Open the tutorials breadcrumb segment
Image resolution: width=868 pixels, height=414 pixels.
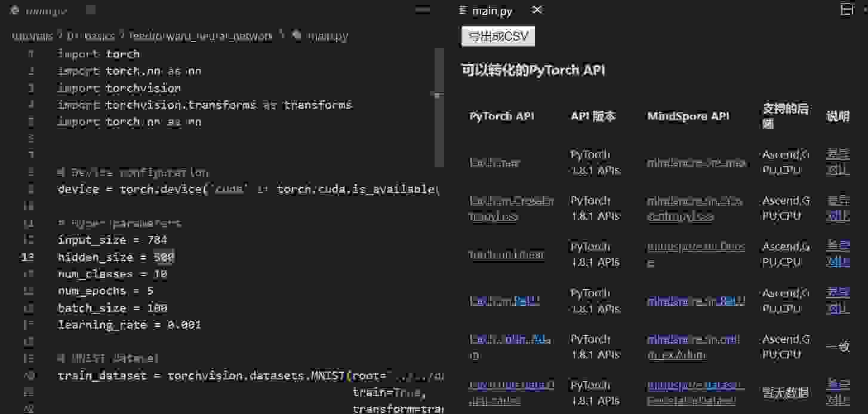click(33, 36)
